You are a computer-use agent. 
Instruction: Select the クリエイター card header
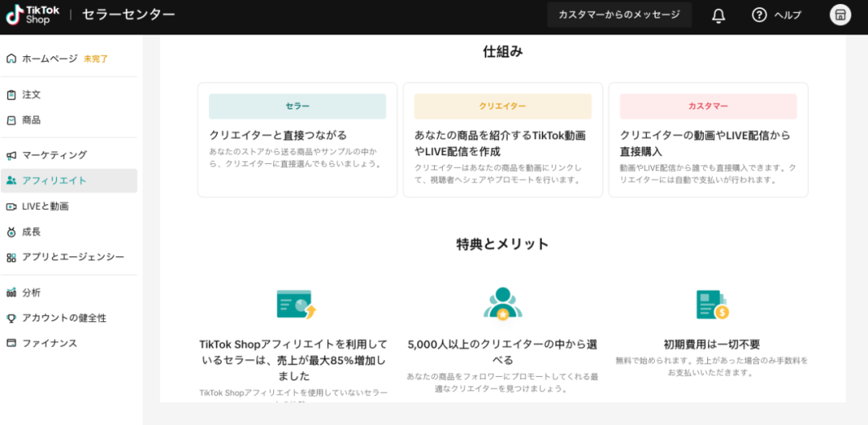(502, 106)
